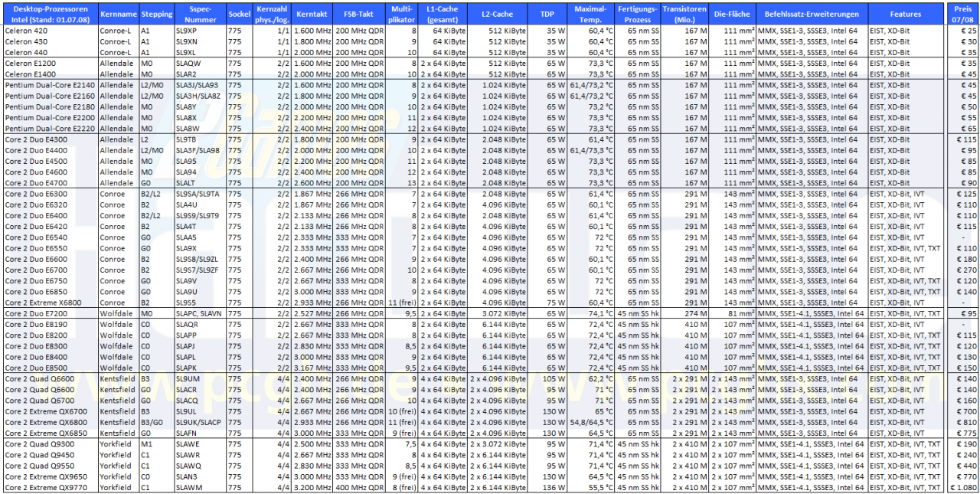Click the TDP column header
The image size is (980, 494).
[547, 15]
